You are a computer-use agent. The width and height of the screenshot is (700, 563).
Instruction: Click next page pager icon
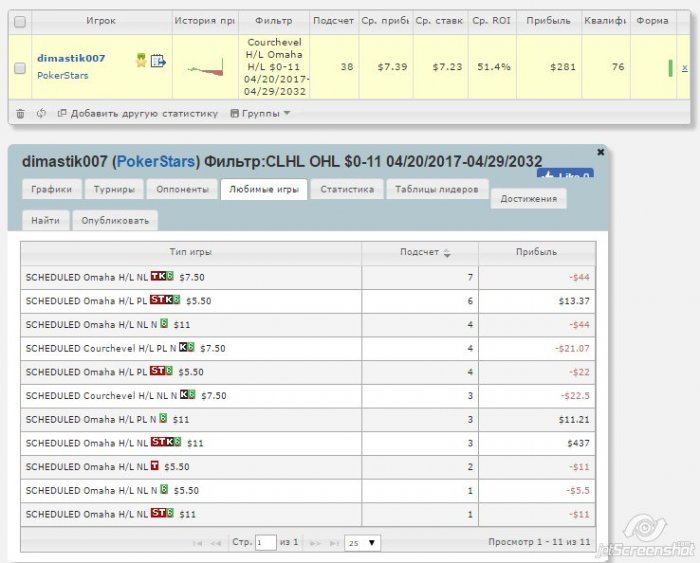click(x=315, y=543)
